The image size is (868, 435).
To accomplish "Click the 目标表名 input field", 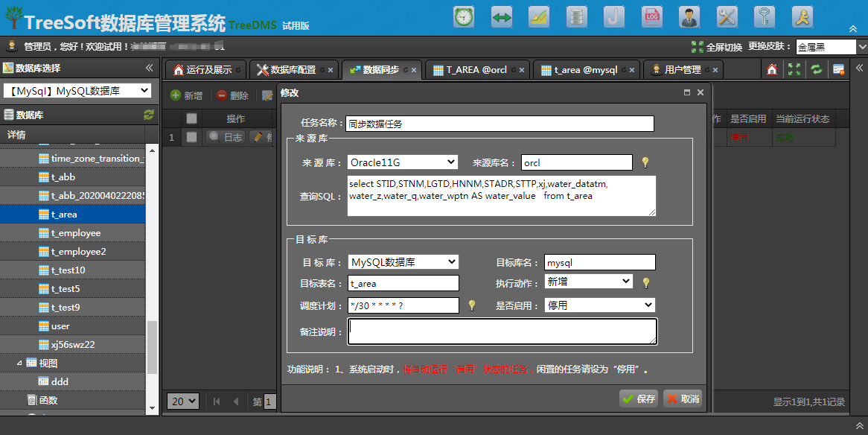I will 403,283.
